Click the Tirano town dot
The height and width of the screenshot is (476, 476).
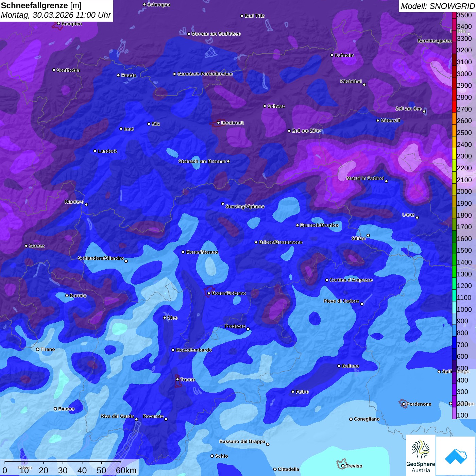pyautogui.click(x=38, y=349)
